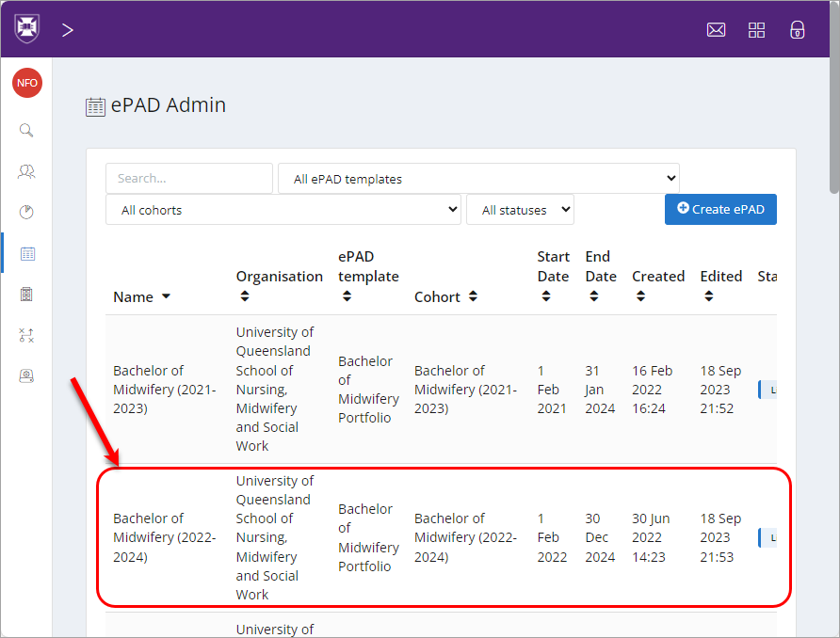
Task: Click the Create ePAD button
Action: 720,209
